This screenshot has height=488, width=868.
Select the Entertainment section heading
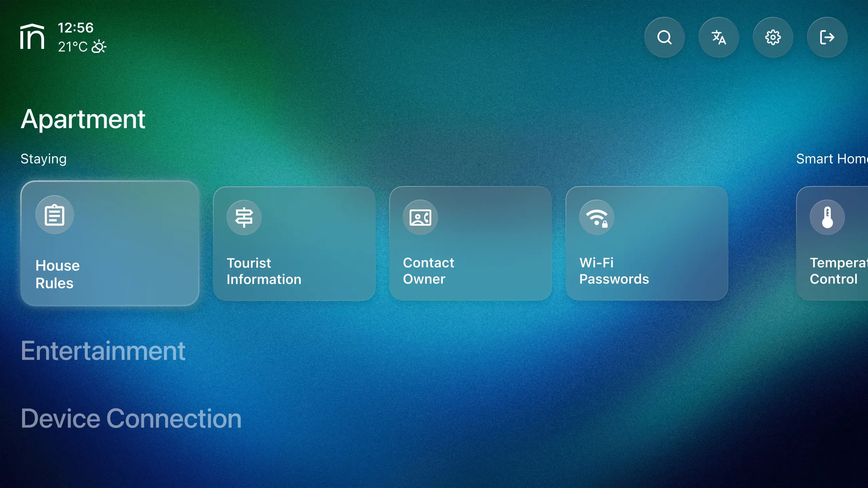click(103, 351)
